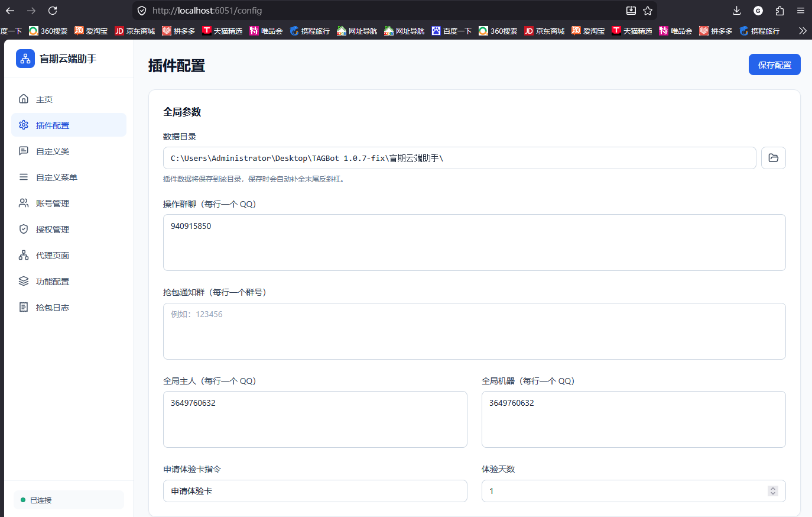Open browser downloads icon
The height and width of the screenshot is (517, 812).
point(736,11)
